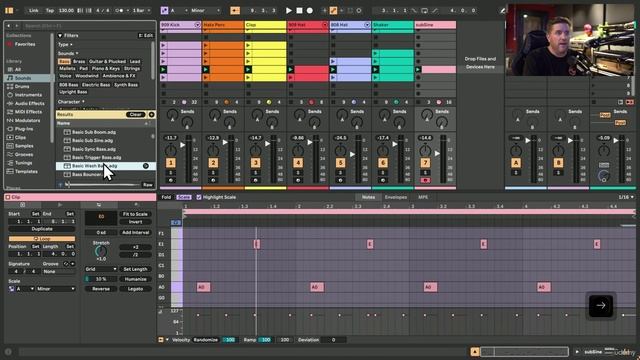Open the Minor scale dropdown in top bar
The image size is (640, 360).
(x=205, y=11)
